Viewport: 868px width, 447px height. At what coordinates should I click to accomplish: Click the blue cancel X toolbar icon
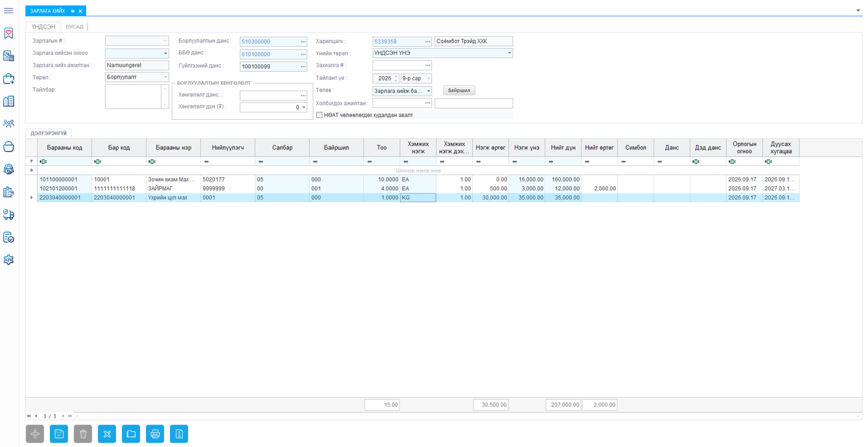pos(107,434)
